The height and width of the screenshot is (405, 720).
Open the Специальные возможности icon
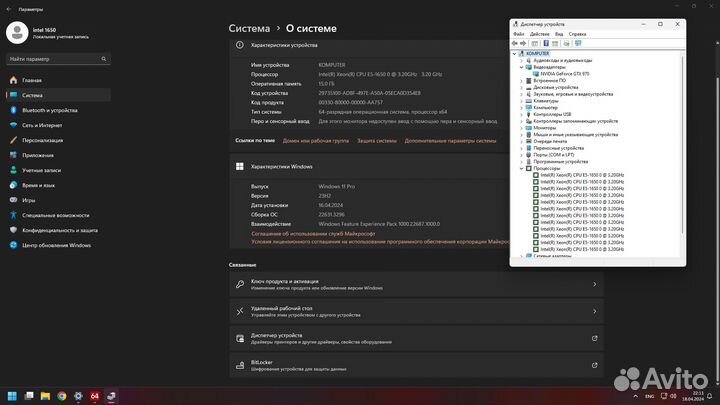point(13,215)
